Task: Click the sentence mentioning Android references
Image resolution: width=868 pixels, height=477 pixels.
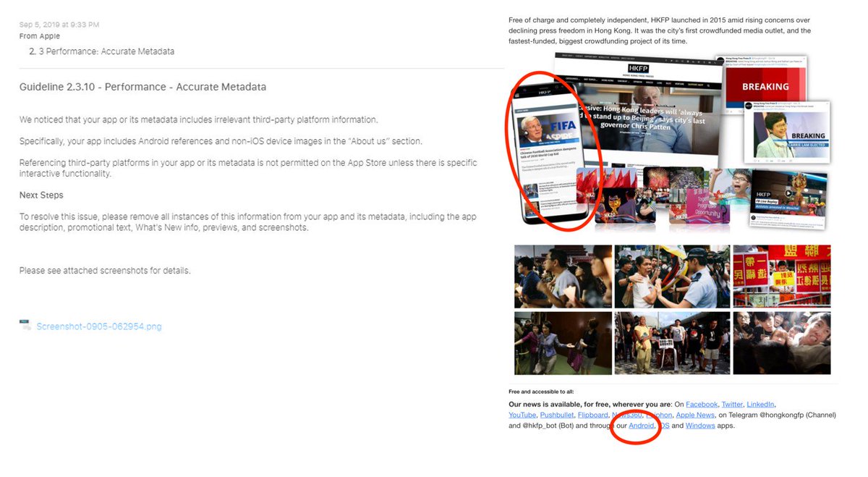Action: (x=221, y=141)
